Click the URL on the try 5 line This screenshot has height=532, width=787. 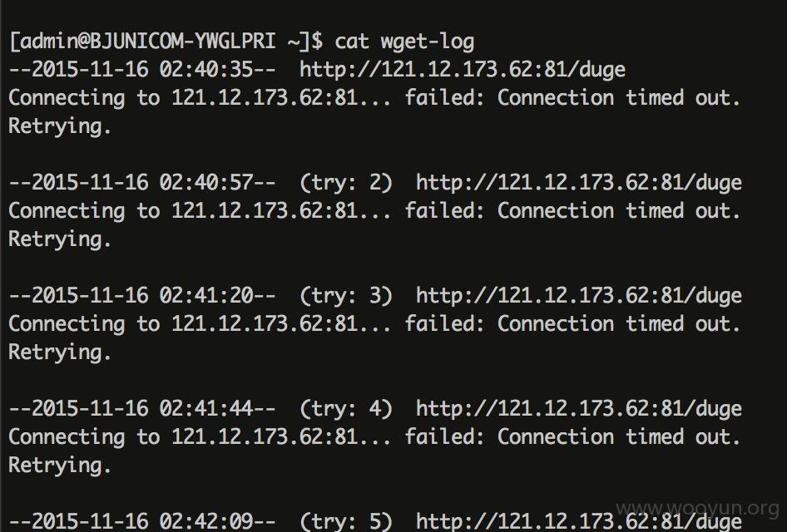coord(579,521)
